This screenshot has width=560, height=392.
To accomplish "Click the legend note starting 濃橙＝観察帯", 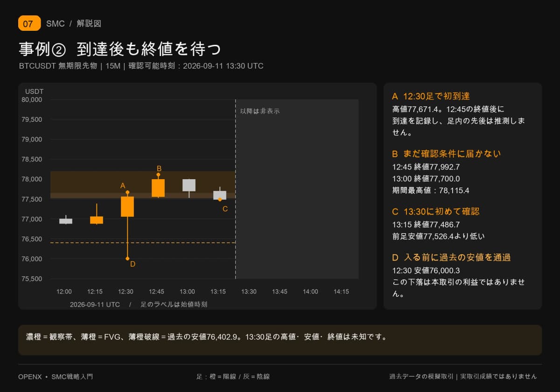I will point(206,336).
